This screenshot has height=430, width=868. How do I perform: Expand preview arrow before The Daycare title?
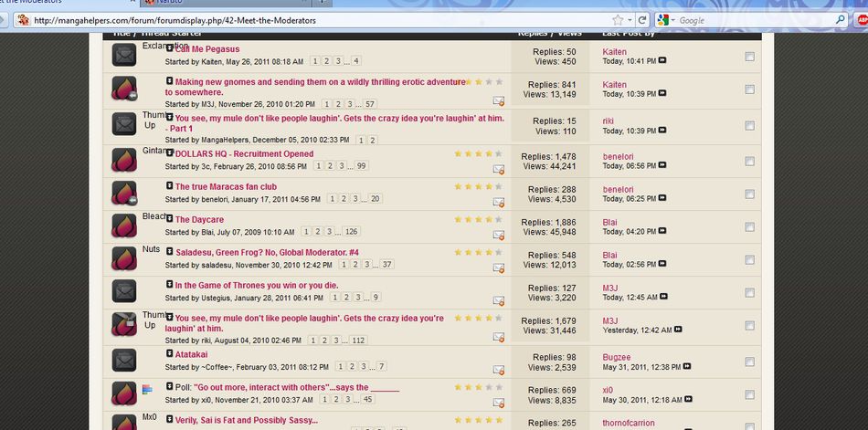(169, 218)
